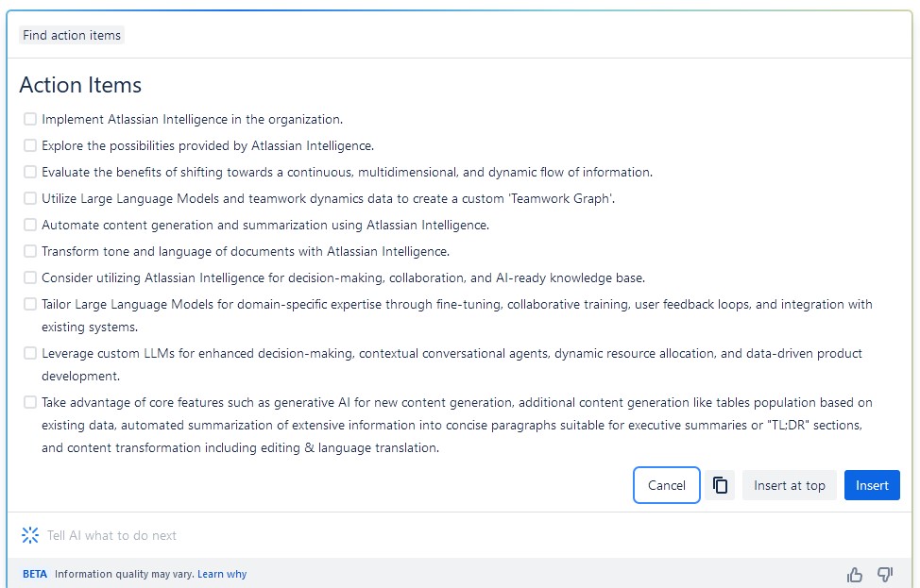
Task: Tick the custom 'Teamwork Graph' action item
Action: point(29,198)
